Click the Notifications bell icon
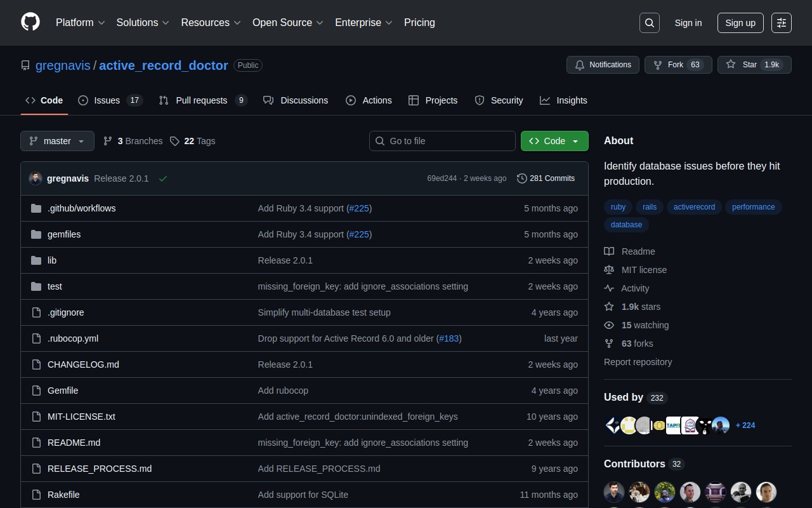The image size is (812, 508). pyautogui.click(x=579, y=64)
